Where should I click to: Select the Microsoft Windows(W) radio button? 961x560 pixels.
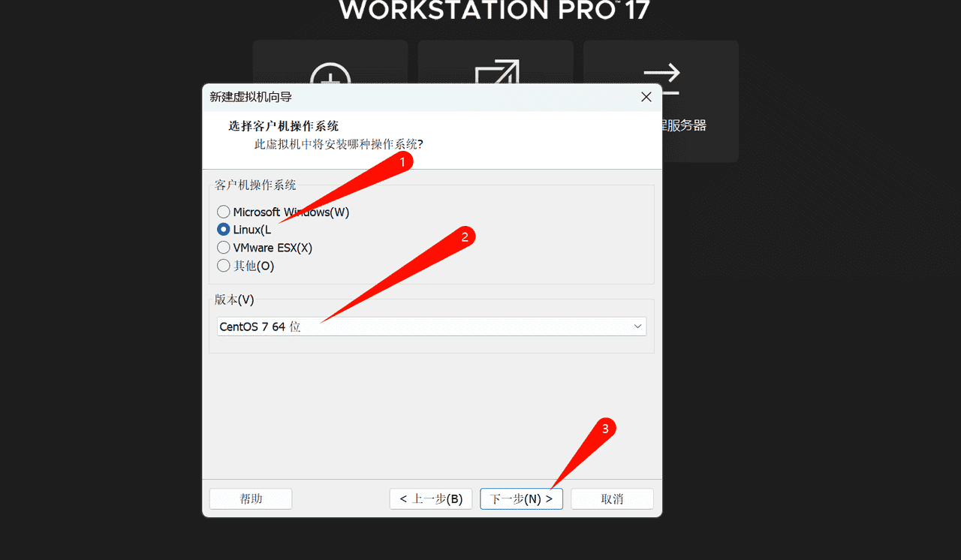tap(223, 212)
